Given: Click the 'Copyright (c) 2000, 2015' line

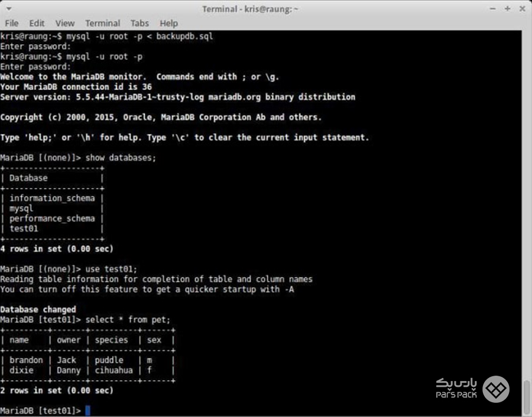Looking at the screenshot, I should tap(161, 118).
